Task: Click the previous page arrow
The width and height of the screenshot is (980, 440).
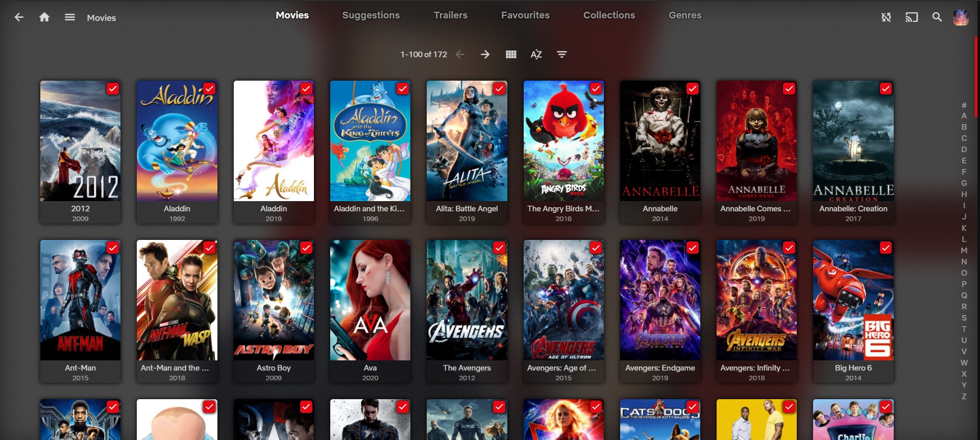Action: 460,54
